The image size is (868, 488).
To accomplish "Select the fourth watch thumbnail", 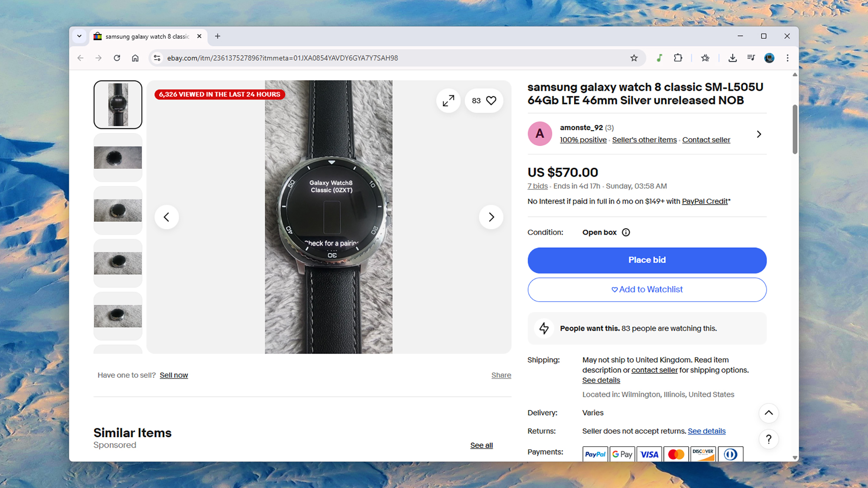I will click(x=118, y=263).
